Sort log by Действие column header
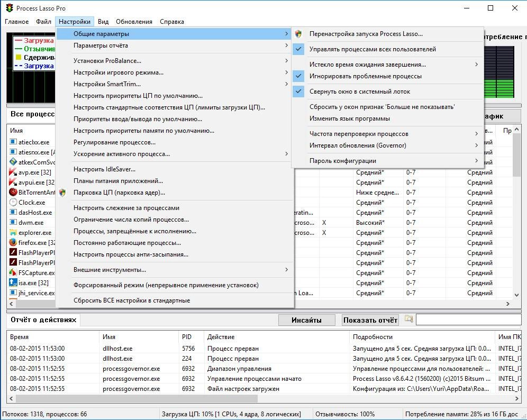This screenshot has width=527, height=420. 277,336
